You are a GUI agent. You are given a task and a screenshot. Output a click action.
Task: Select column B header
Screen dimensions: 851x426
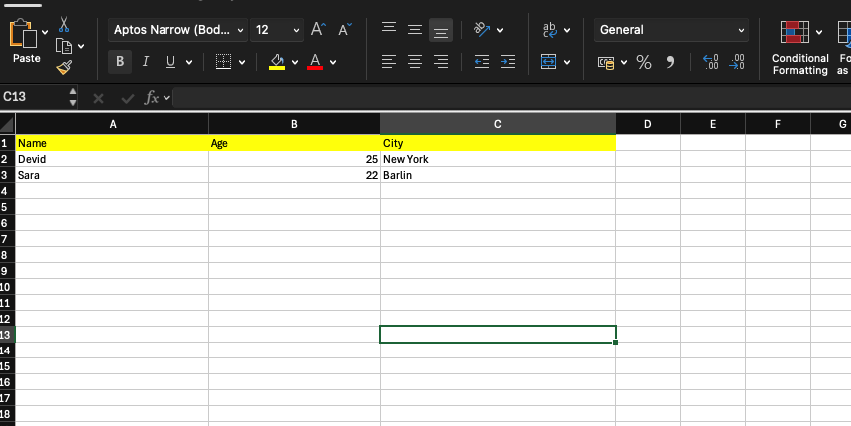pos(294,124)
